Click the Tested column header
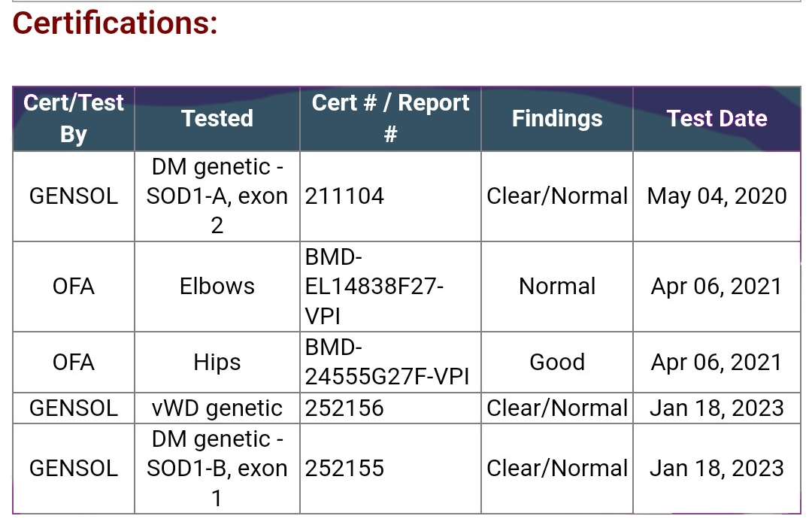 217,119
